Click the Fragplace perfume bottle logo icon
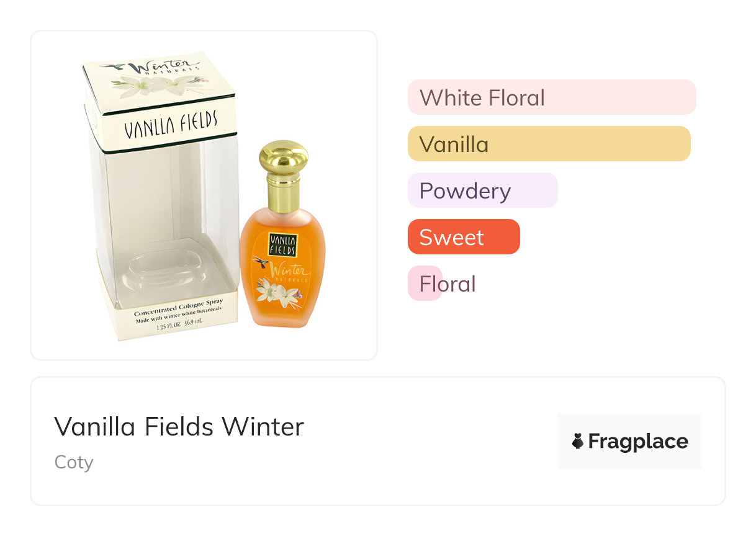 pos(578,441)
